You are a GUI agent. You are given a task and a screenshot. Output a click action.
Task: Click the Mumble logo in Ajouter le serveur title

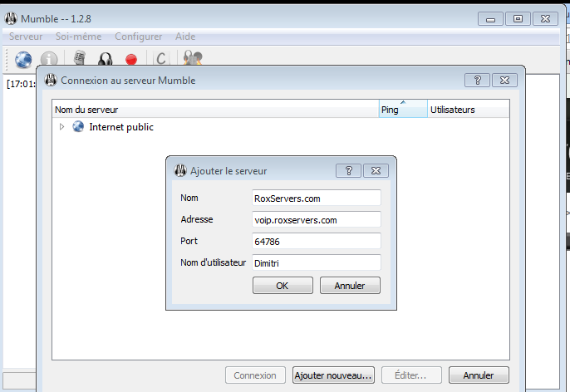click(180, 170)
